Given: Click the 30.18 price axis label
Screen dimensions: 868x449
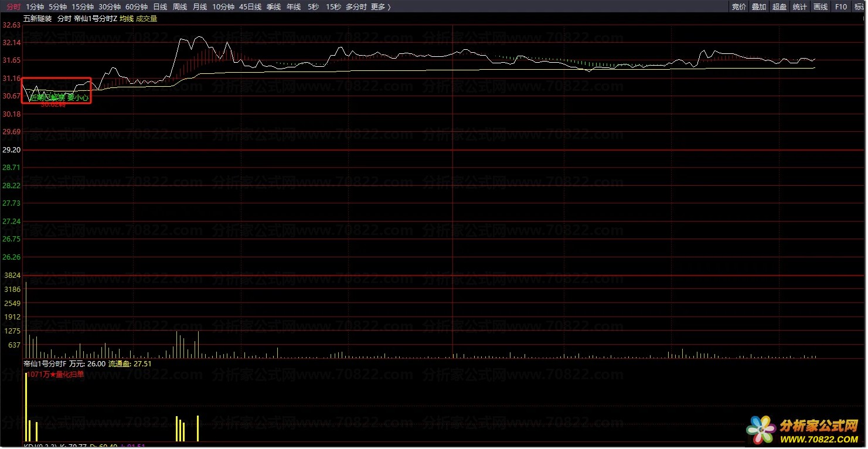Looking at the screenshot, I should (12, 114).
